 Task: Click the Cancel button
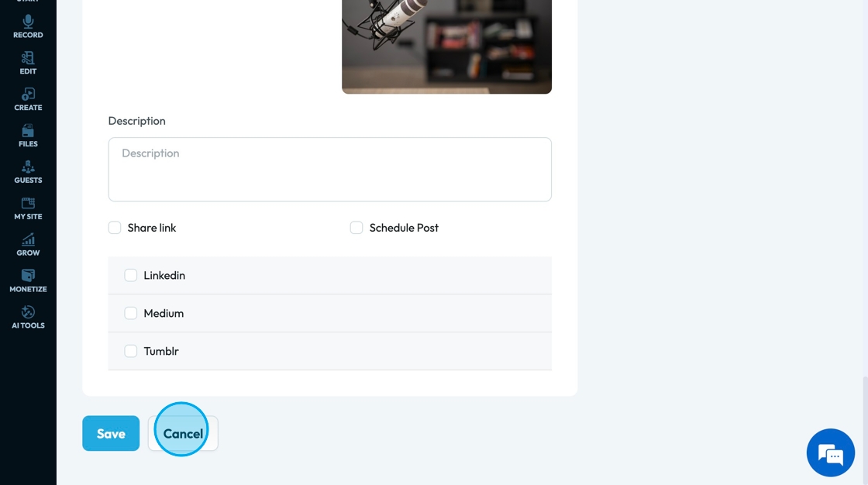tap(183, 434)
